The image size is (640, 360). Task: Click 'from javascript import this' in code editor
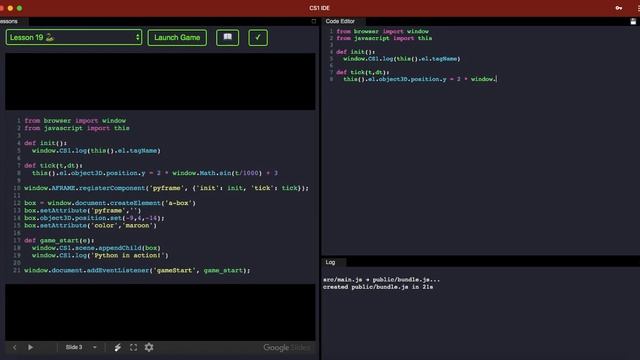coord(384,38)
